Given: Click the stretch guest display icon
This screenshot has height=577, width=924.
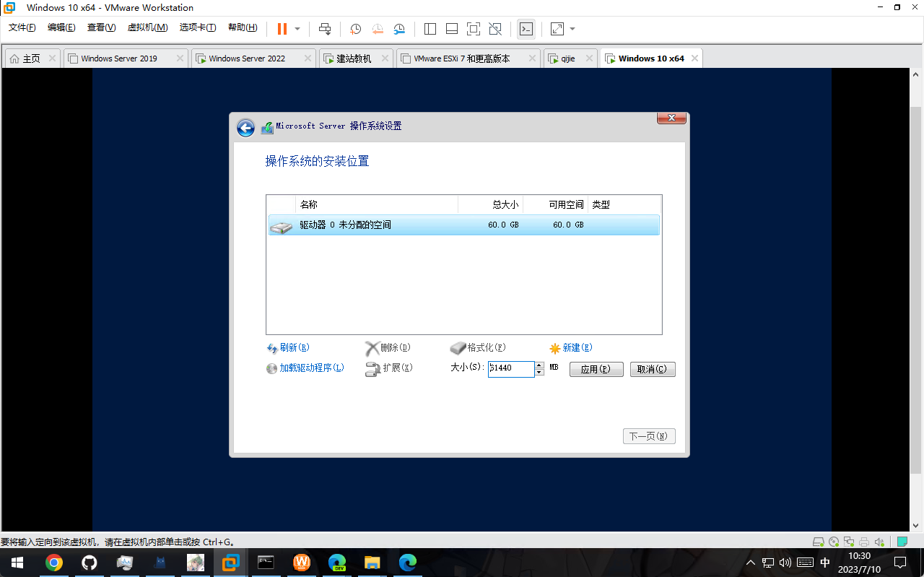Looking at the screenshot, I should (x=557, y=29).
